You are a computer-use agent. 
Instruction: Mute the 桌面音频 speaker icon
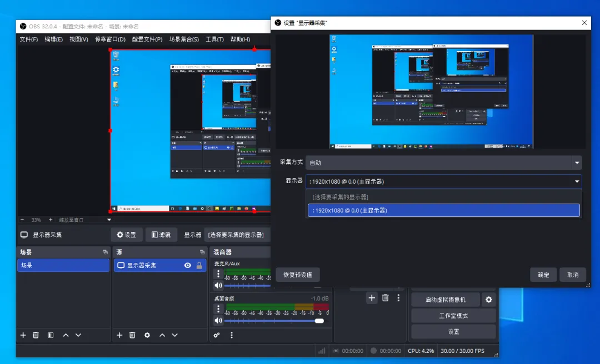218,320
